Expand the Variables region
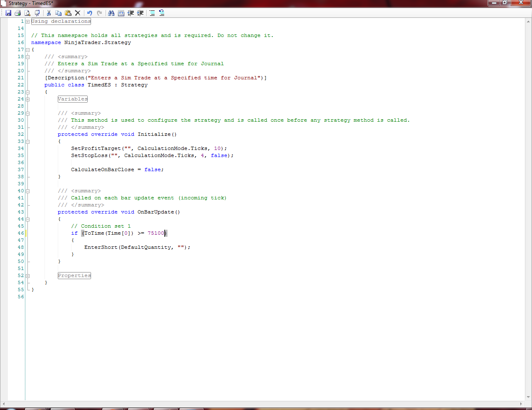 pos(27,99)
